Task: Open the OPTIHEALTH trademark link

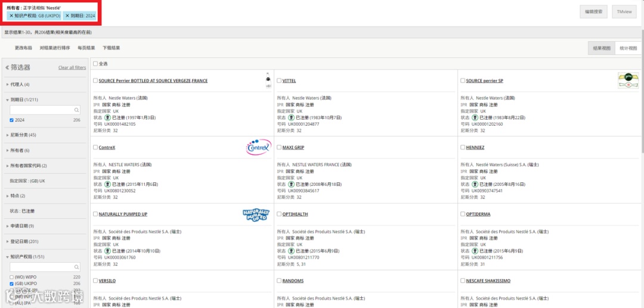Action: [x=295, y=214]
